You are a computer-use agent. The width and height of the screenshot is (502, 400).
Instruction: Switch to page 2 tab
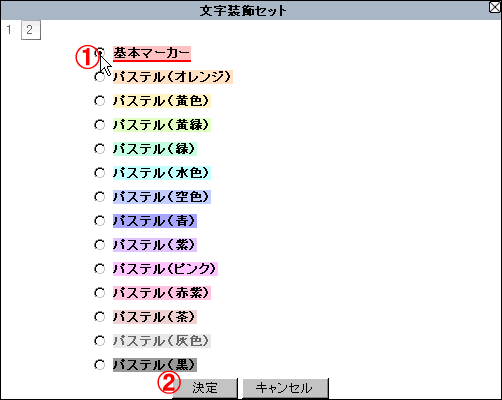31,30
